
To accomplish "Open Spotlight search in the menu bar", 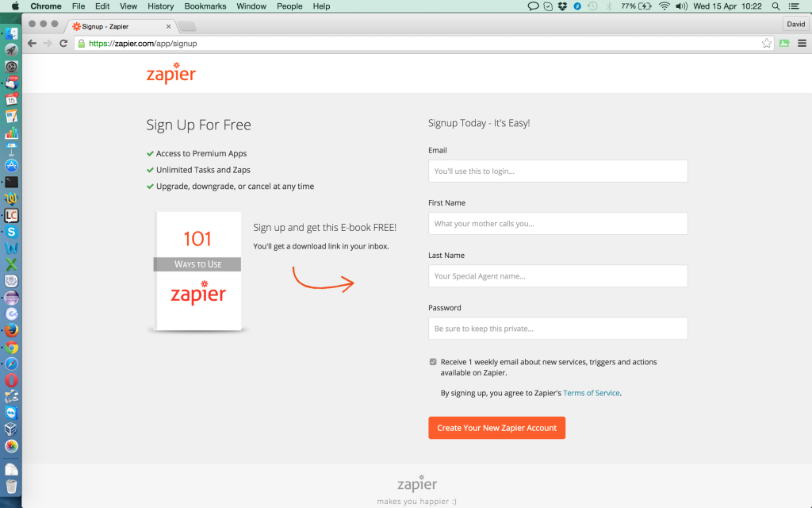I will (776, 6).
